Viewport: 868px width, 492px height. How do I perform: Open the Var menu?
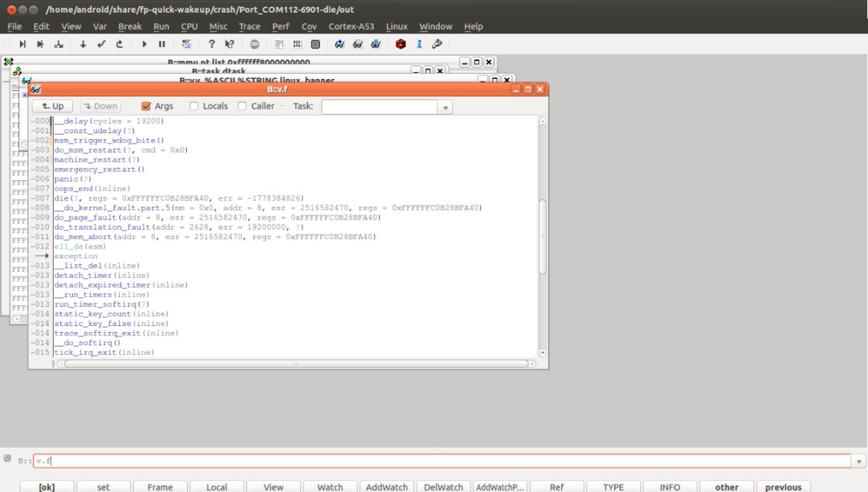pyautogui.click(x=100, y=27)
